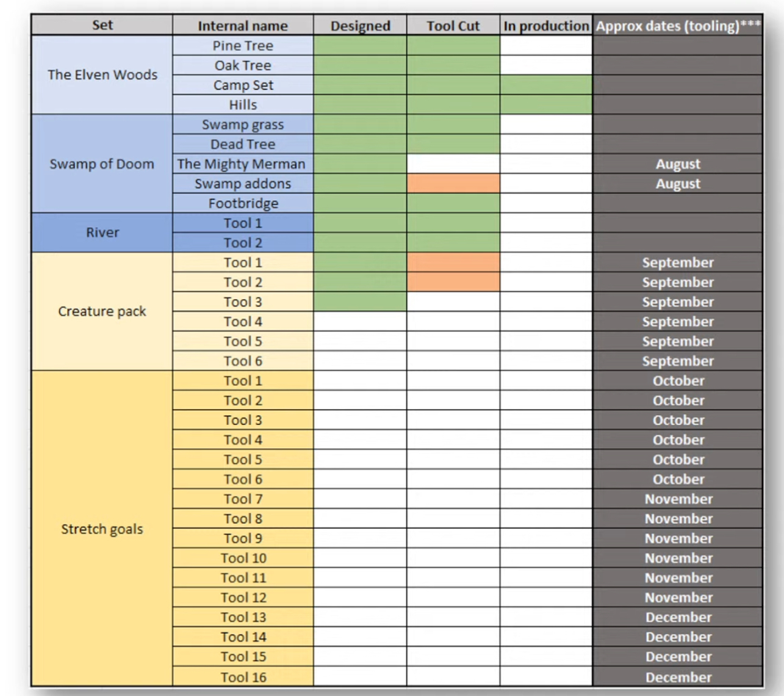Click the "Designed" column header
784x696 pixels.
pos(360,26)
